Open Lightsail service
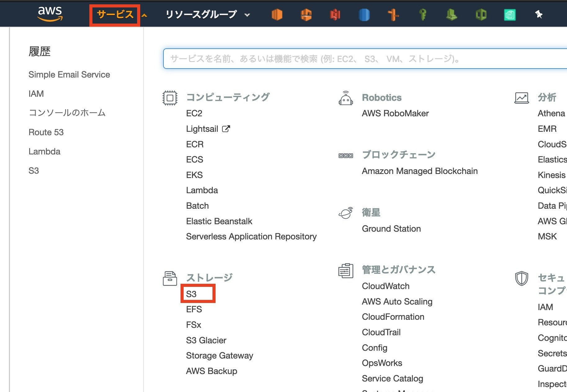The image size is (567, 392). click(x=202, y=129)
